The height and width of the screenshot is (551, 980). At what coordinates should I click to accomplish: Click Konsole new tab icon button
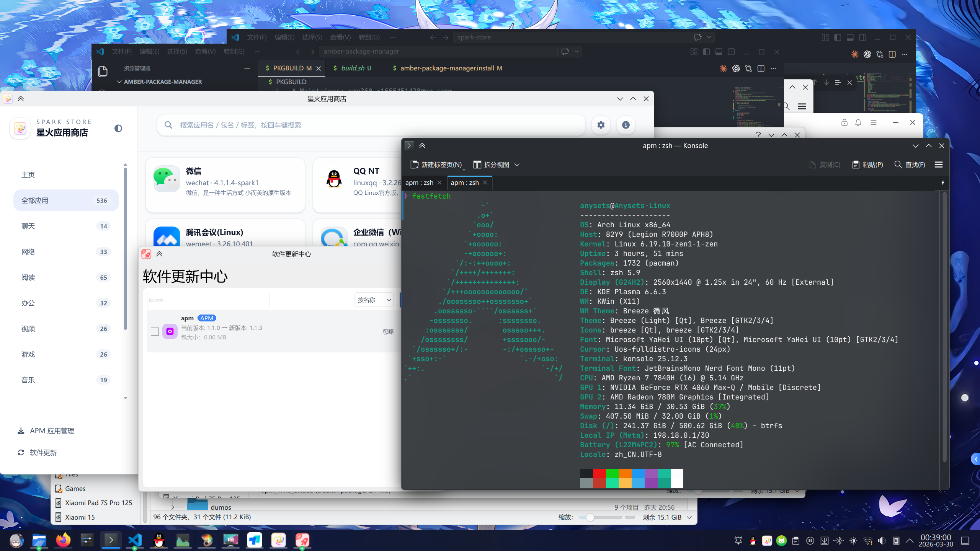click(x=414, y=165)
